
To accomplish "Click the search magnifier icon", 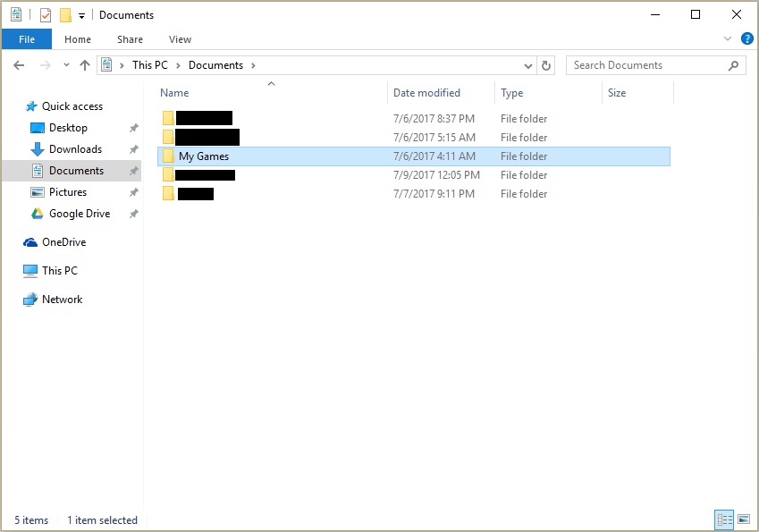I will (x=733, y=65).
